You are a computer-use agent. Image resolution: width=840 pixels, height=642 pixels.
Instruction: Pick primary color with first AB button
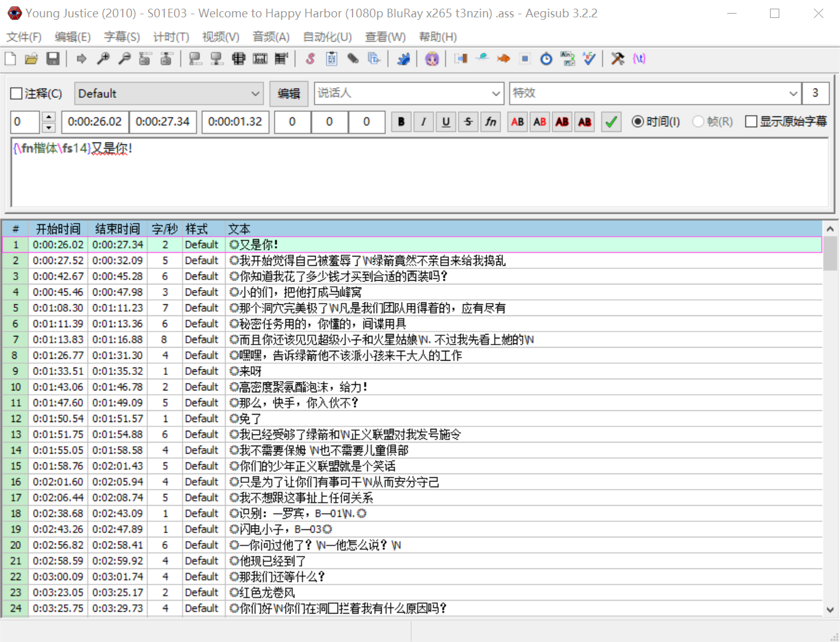coord(518,121)
